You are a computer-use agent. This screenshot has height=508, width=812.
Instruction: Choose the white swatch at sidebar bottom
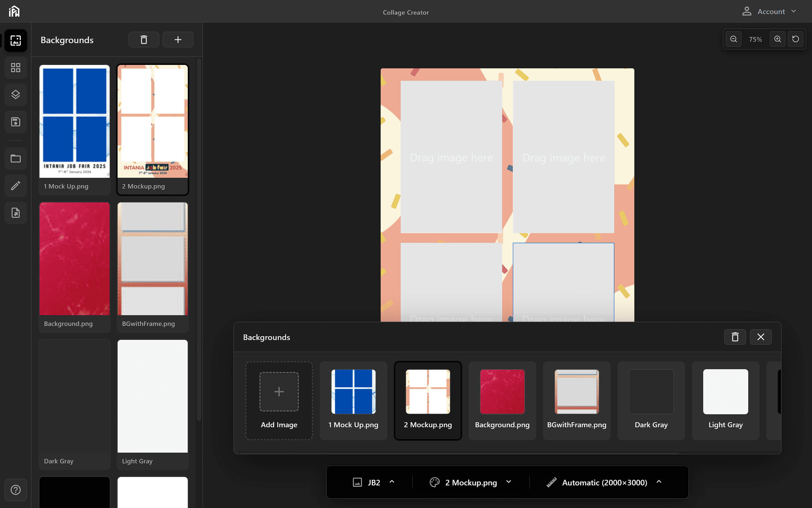153,492
